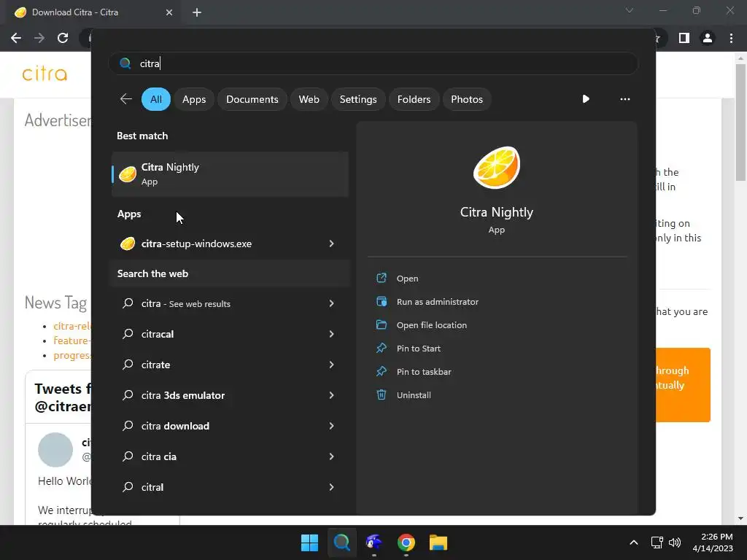Click magnifier icon next to citra cia
The height and width of the screenshot is (560, 747).
click(x=128, y=456)
